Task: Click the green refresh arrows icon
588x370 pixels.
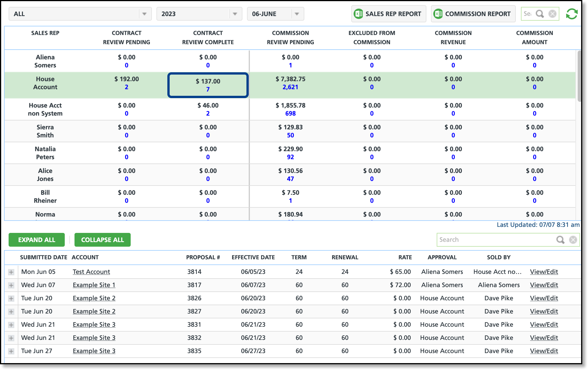Action: (x=572, y=14)
